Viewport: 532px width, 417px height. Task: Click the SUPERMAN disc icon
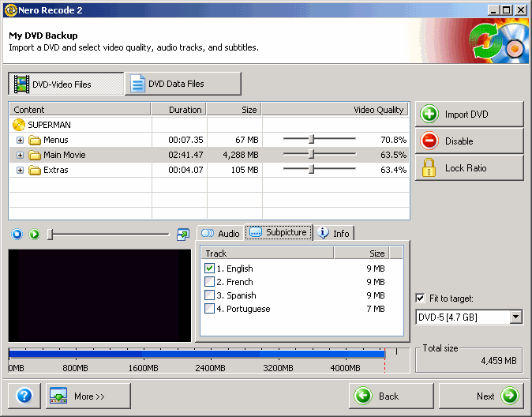(20, 125)
